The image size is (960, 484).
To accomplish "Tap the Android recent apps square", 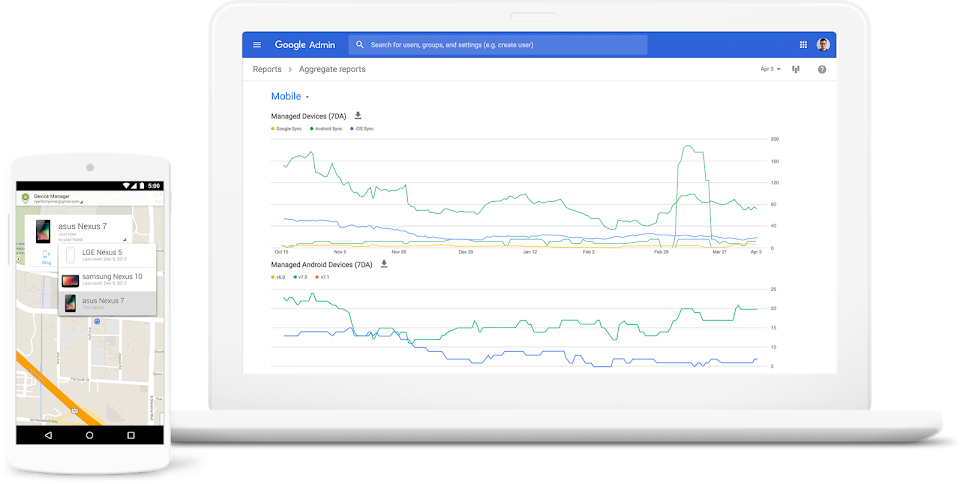I will coord(130,435).
